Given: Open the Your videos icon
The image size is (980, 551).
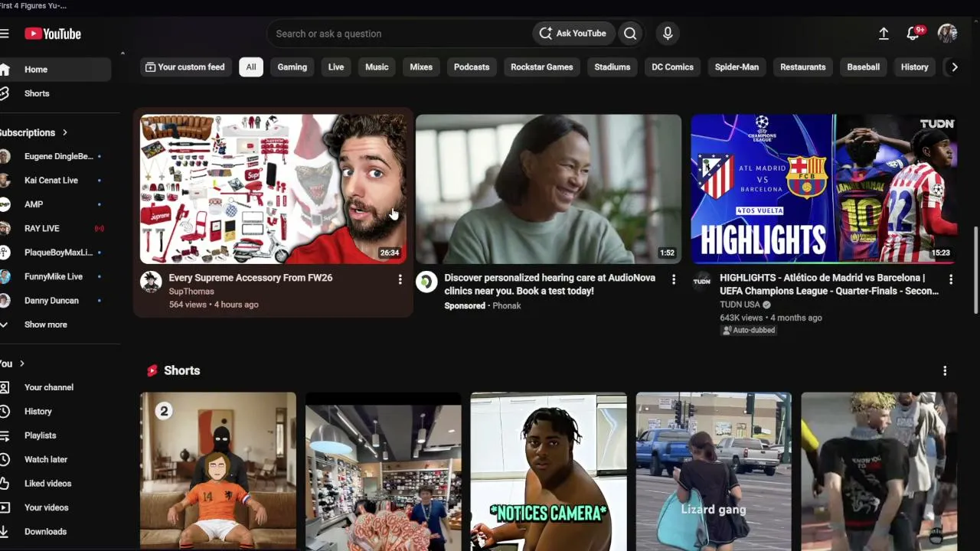Looking at the screenshot, I should pyautogui.click(x=5, y=507).
